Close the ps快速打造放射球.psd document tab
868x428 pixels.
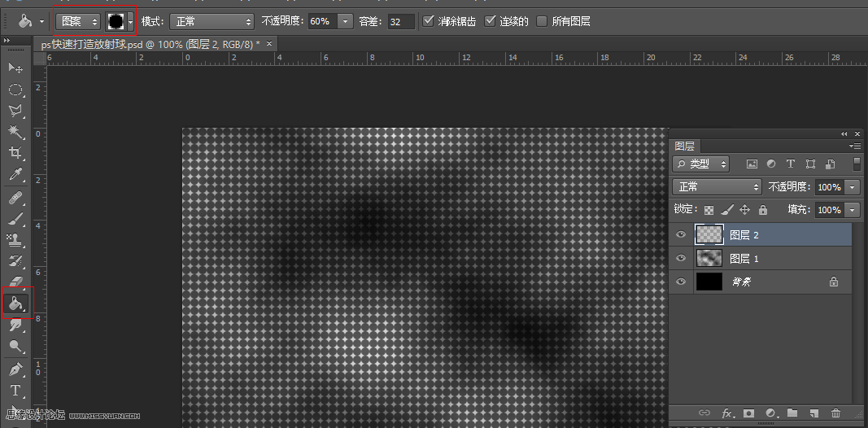pos(269,44)
